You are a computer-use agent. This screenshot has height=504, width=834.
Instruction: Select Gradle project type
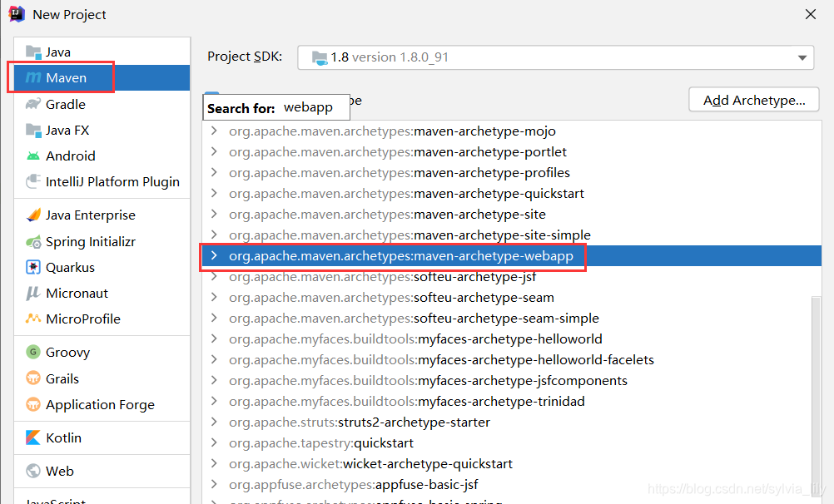[x=102, y=104]
